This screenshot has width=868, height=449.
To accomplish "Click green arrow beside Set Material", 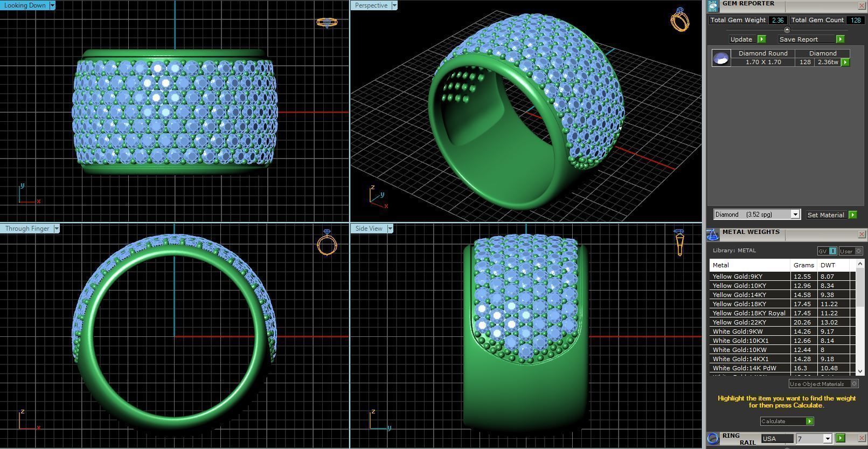I will point(852,215).
